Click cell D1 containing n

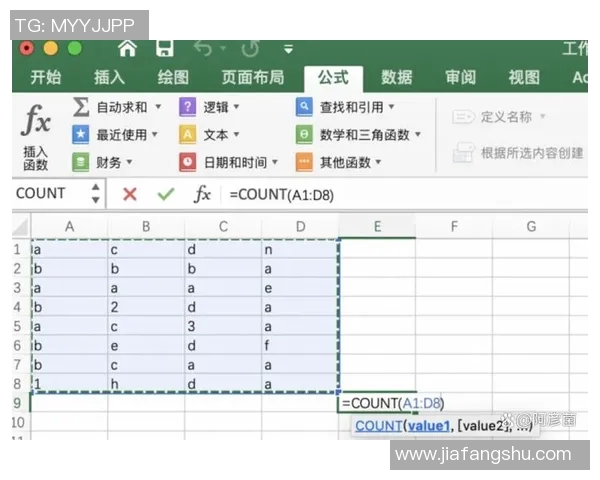tap(300, 250)
